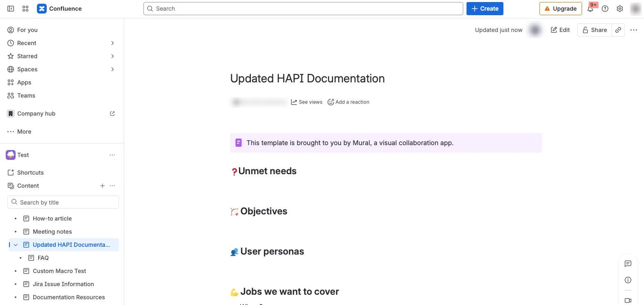Copy page link icon
Screen dimensions: 644x305
coord(618,30)
